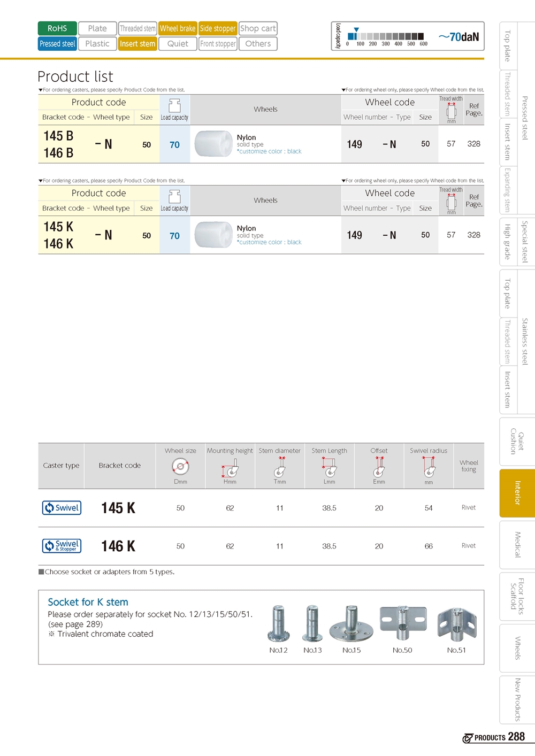Select the highlighted Interior side tab
This screenshot has height=756, width=535.
517,493
